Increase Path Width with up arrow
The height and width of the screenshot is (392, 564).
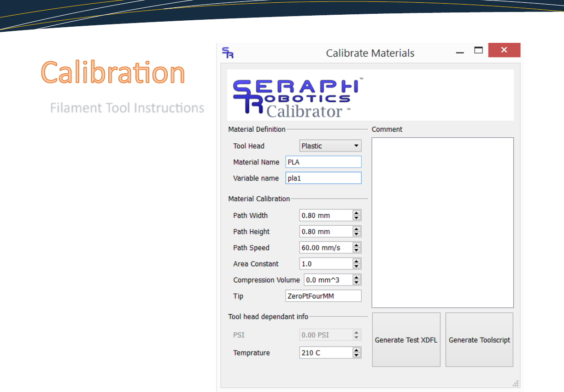click(357, 213)
